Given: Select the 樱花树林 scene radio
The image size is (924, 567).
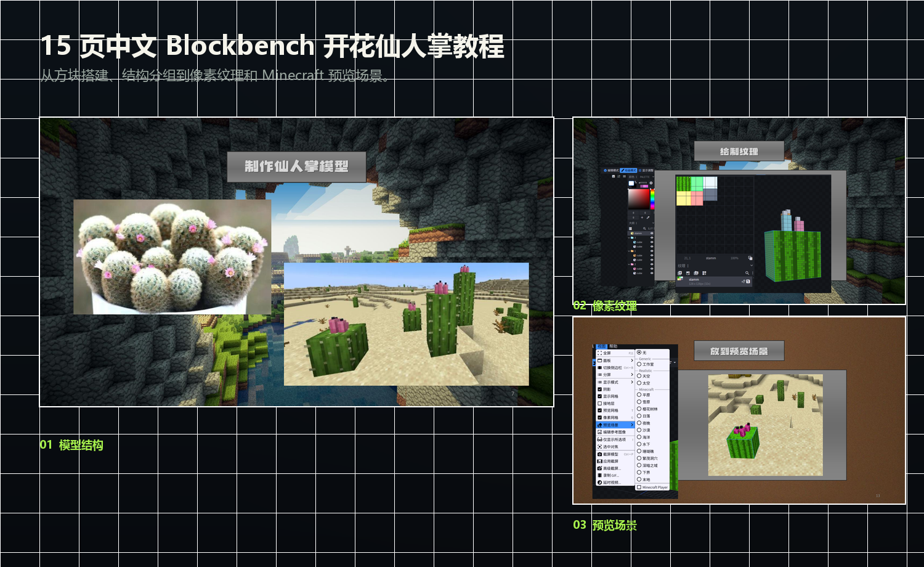Looking at the screenshot, I should [x=639, y=409].
